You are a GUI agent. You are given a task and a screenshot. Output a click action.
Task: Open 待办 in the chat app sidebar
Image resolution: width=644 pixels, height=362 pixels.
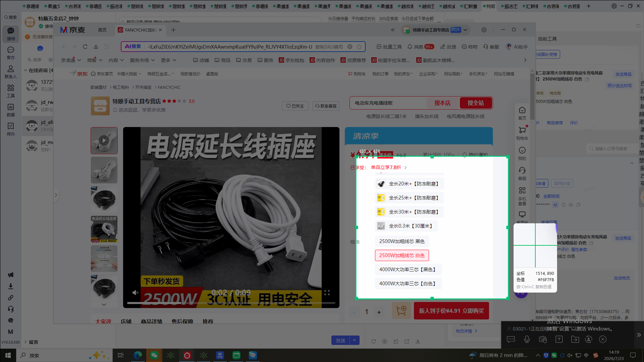click(x=11, y=129)
